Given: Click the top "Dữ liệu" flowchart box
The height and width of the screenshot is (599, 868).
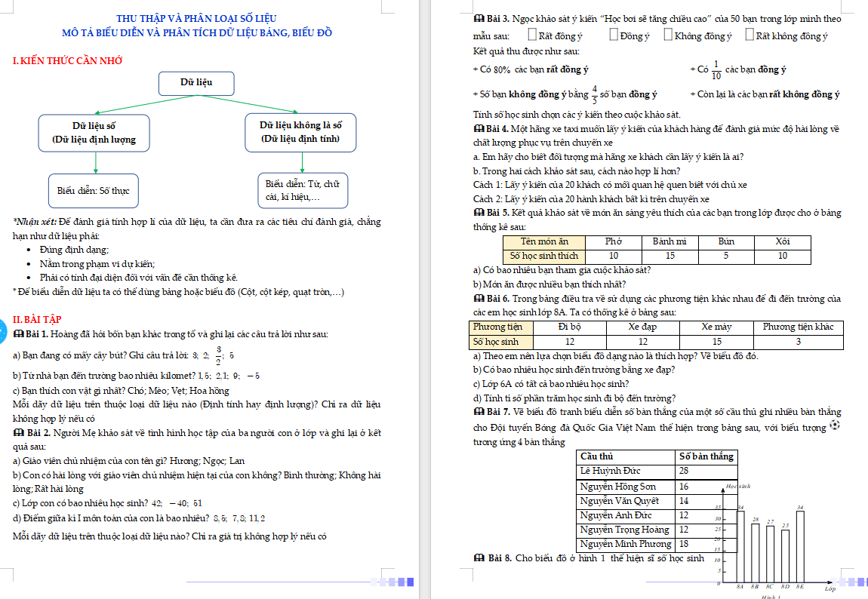Looking at the screenshot, I should click(196, 82).
